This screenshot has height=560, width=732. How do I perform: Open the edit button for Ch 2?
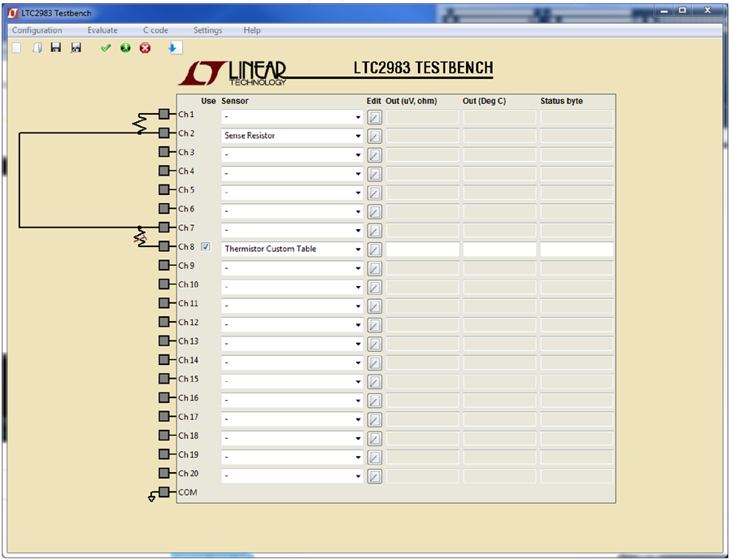tap(374, 137)
